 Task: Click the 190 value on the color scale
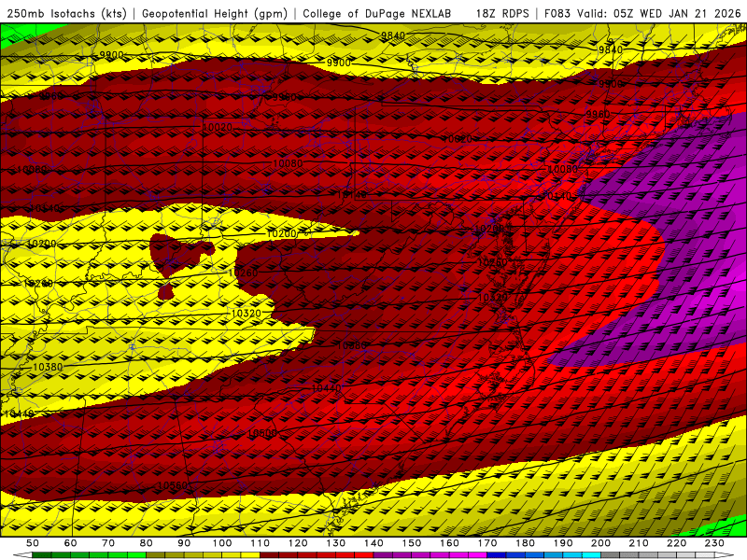tap(563, 543)
